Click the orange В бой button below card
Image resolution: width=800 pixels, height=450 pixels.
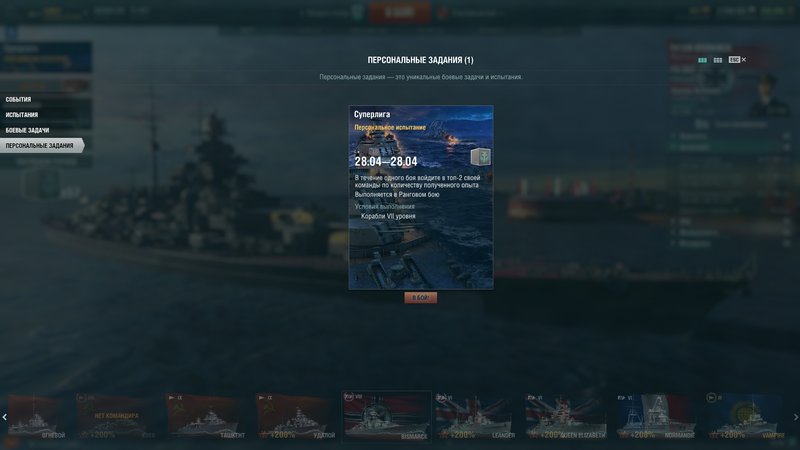420,297
